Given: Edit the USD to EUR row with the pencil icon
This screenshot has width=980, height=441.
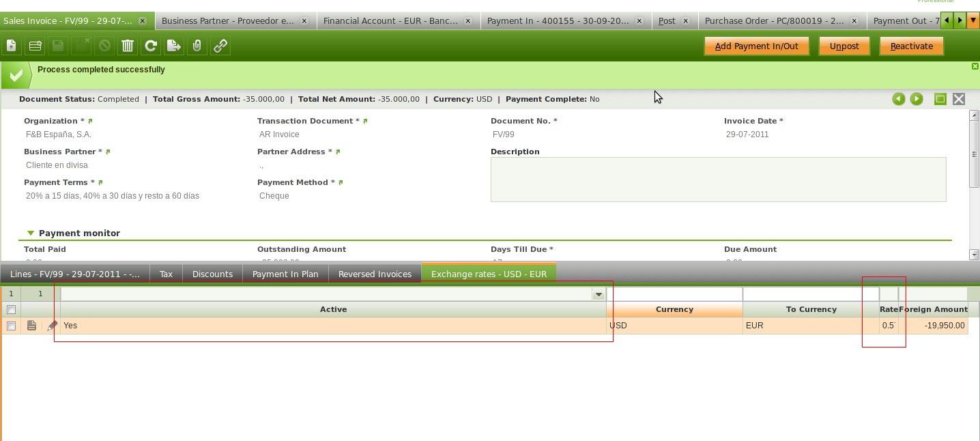Looking at the screenshot, I should click(52, 326).
